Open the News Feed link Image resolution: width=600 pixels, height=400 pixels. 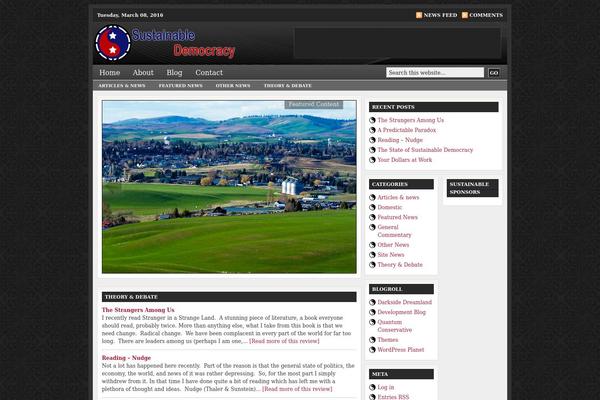click(440, 15)
